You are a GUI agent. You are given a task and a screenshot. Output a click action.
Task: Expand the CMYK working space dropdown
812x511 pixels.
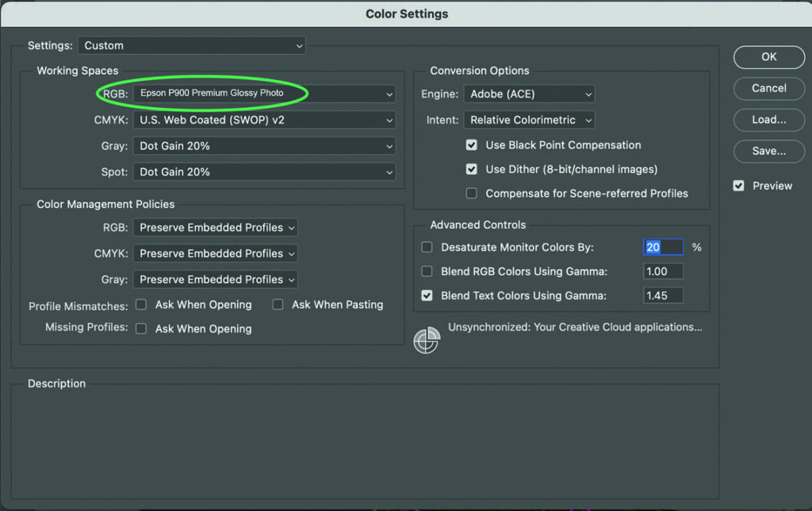click(264, 120)
